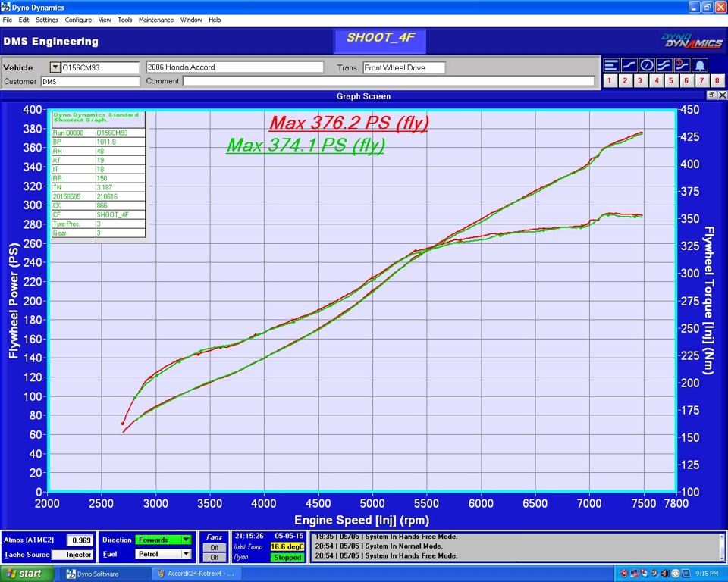Click the Flywheel Power (PS) axis label

14,300
